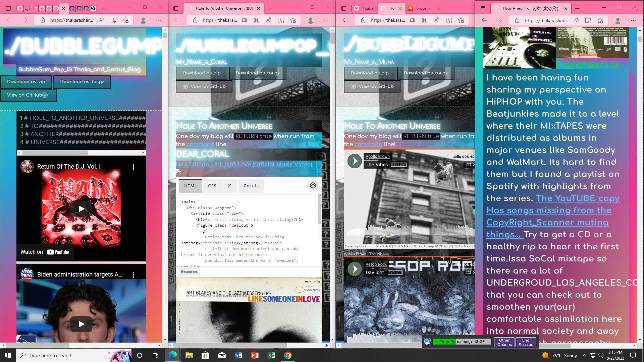Screen dimensions: 644x362
Task: Click End Session button
Action: point(526,342)
